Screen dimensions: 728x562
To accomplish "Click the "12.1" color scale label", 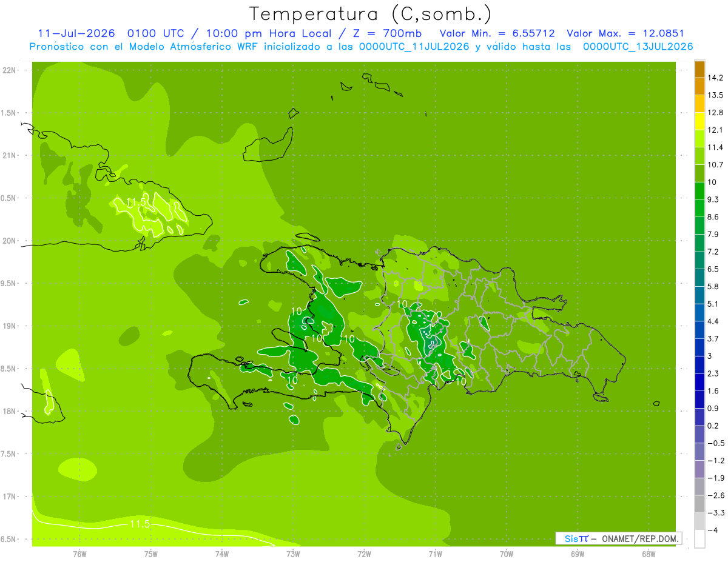I will (x=715, y=130).
